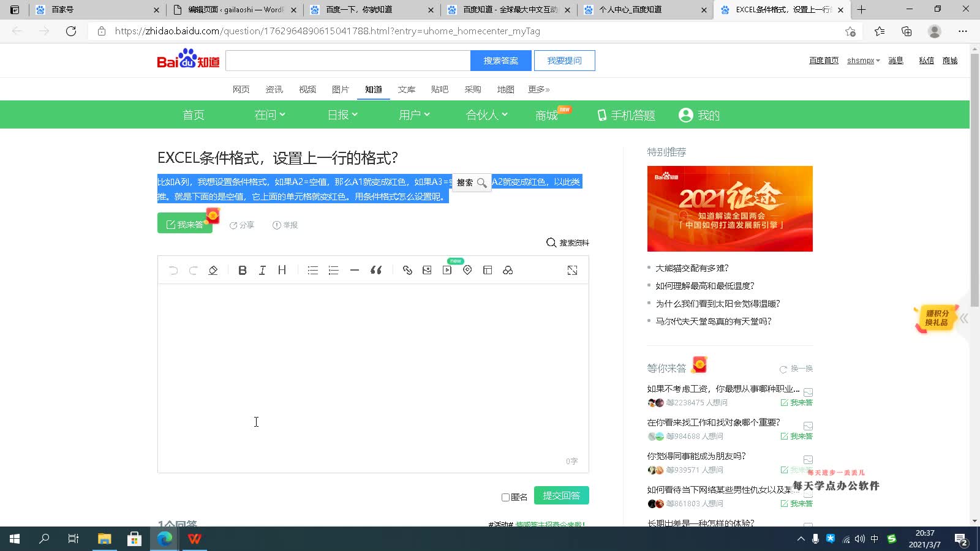This screenshot has height=551, width=980.
Task: Click browser refresh button
Action: [x=71, y=31]
